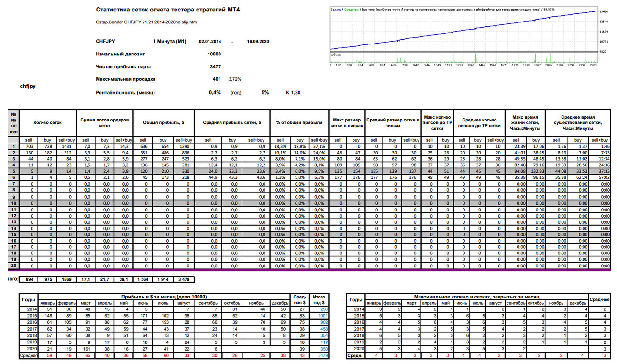Click the 'Макс время жизни сетки' column header
The image size is (617, 364).
point(525,122)
